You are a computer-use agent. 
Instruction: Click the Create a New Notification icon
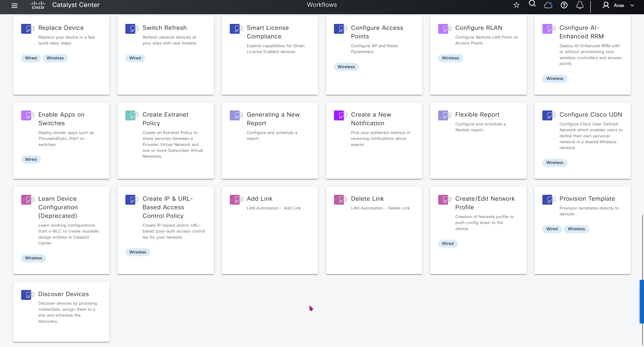[340, 116]
